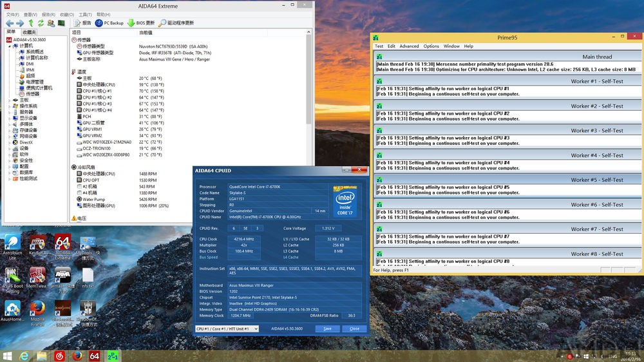The image size is (644, 362).
Task: Open PC Backup in AIDA64 toolbar
Action: tap(109, 23)
